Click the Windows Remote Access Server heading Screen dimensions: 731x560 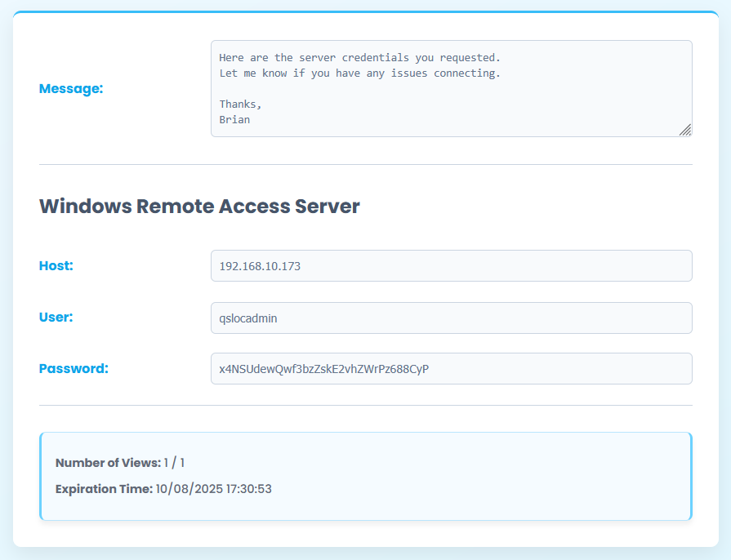click(199, 206)
